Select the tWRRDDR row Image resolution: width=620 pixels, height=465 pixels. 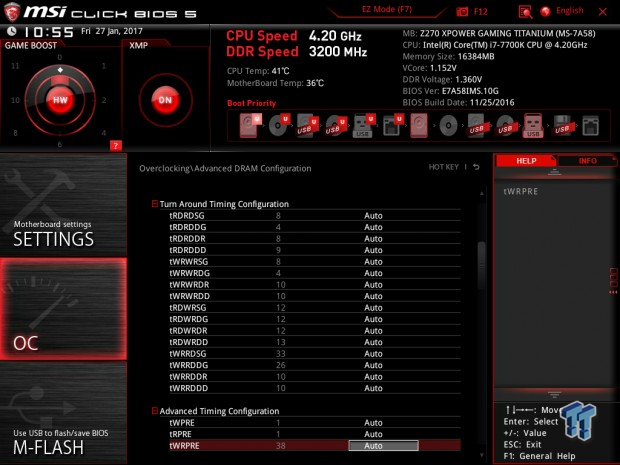(315, 376)
